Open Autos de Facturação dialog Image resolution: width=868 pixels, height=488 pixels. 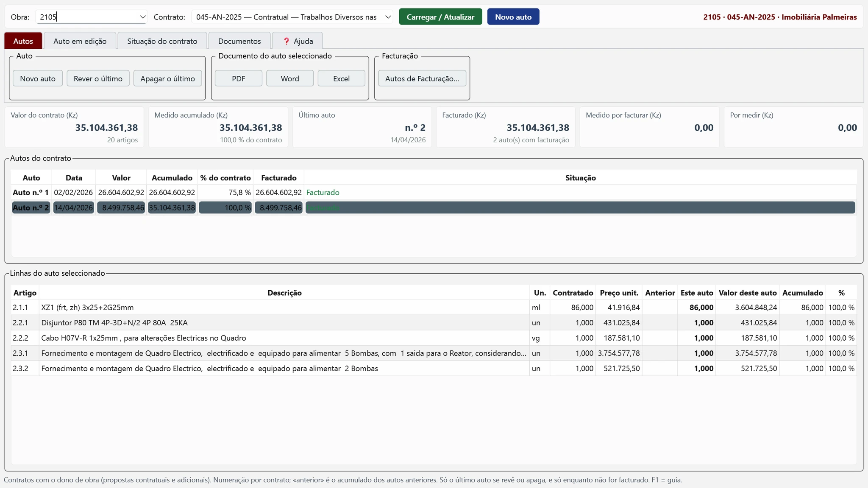click(422, 78)
